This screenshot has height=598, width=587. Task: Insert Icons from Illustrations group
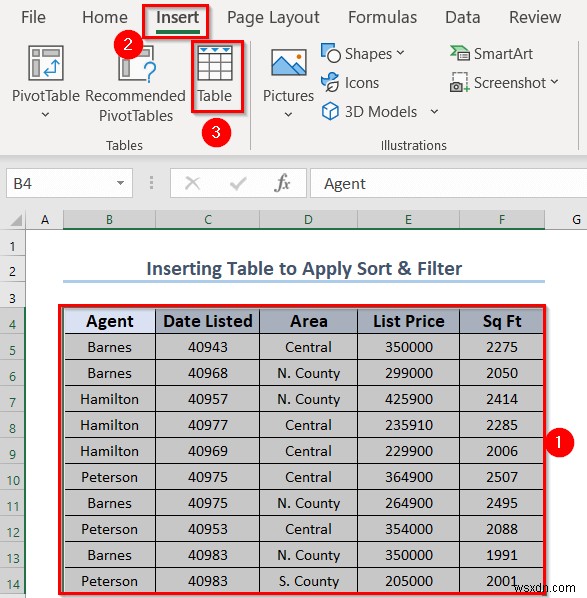point(350,83)
